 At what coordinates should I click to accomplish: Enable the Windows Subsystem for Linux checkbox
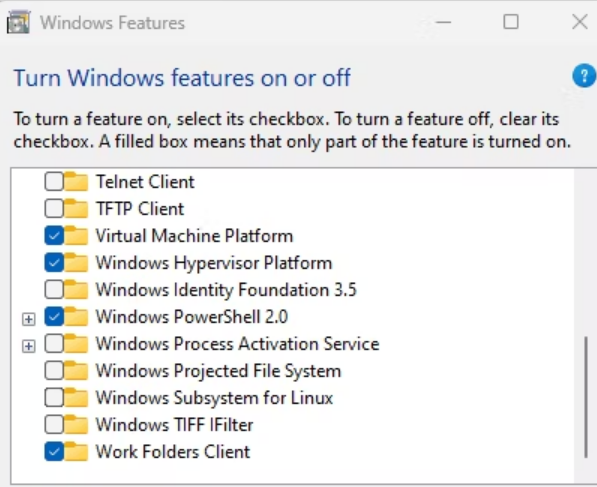pos(54,398)
